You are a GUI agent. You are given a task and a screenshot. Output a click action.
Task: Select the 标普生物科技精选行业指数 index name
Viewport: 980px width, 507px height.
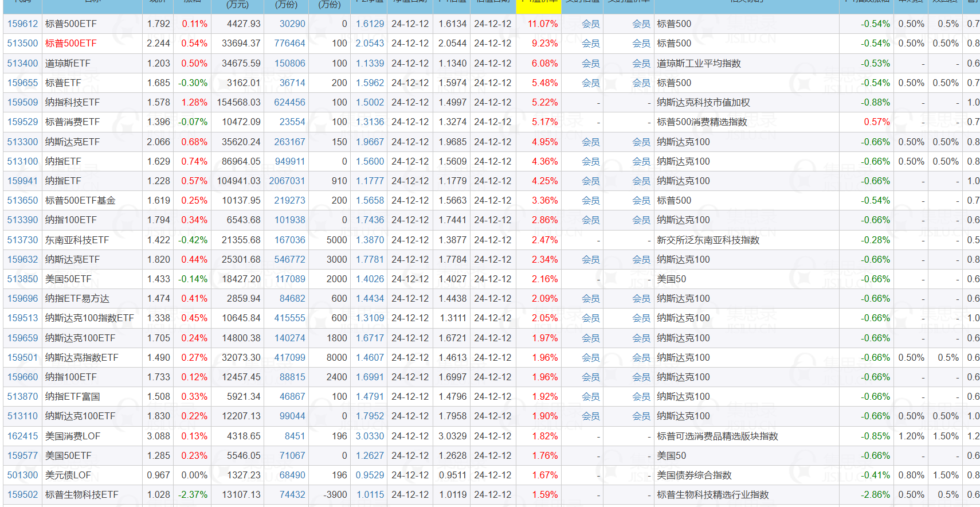point(712,494)
